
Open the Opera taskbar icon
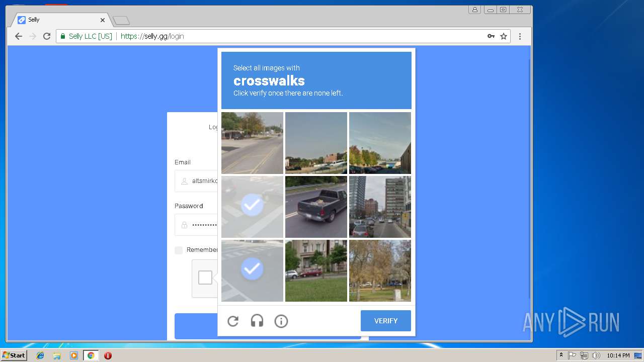[108, 355]
